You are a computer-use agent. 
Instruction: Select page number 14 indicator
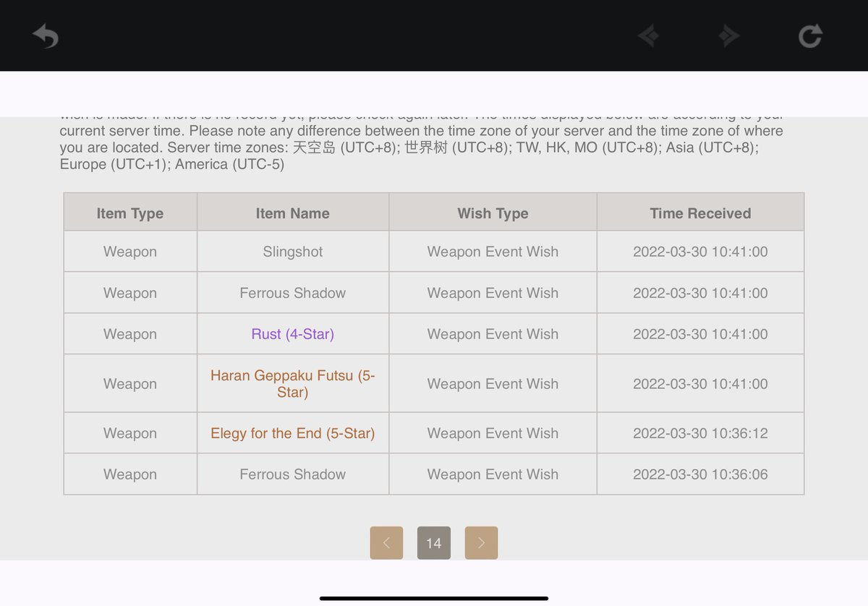pos(434,543)
